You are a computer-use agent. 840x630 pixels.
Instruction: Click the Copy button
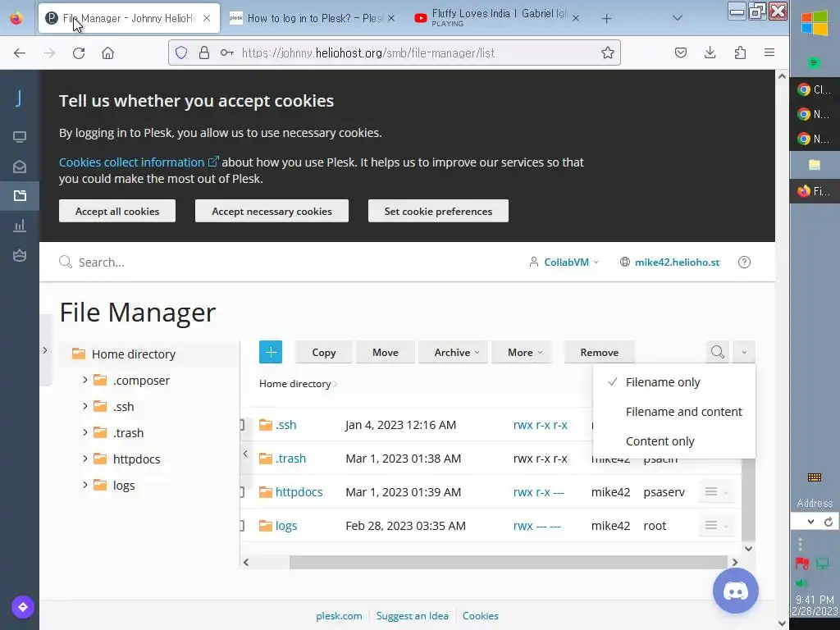coord(323,352)
